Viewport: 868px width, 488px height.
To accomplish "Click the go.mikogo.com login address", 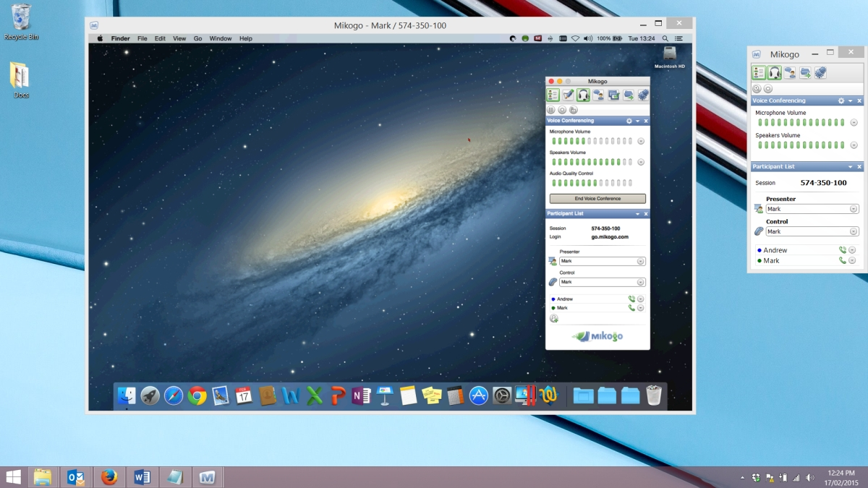I will (x=610, y=236).
